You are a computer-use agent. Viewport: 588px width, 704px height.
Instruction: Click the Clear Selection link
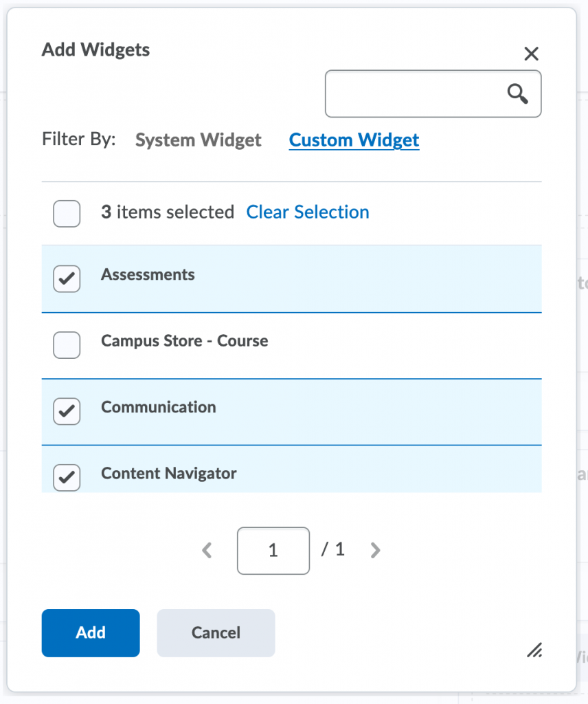[x=308, y=212]
